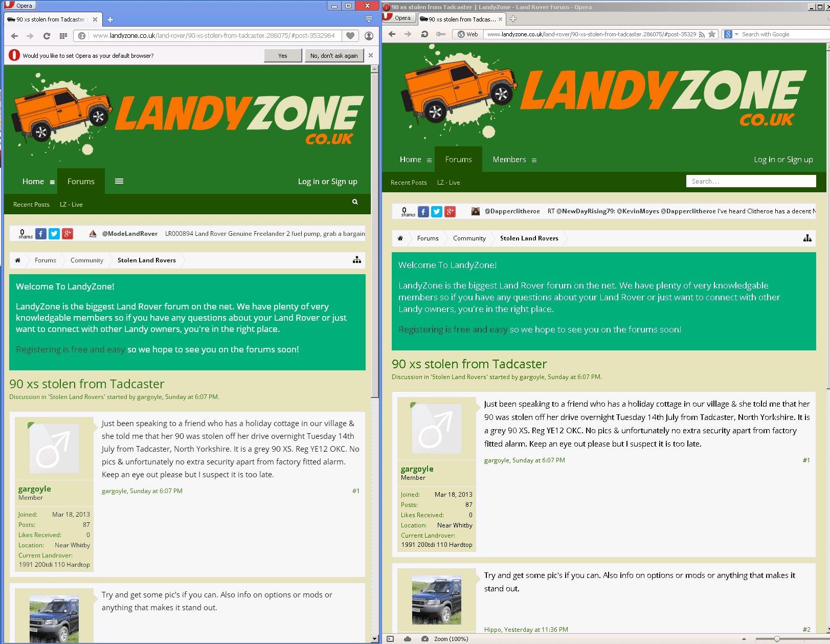Open sitemap tree icon in right breadcrumb bar
This screenshot has height=644, width=830.
click(807, 238)
